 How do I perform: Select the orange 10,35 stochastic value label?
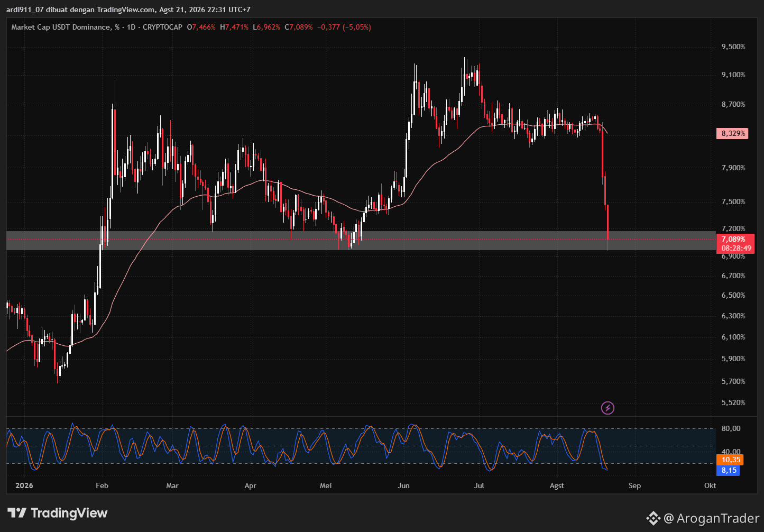730,460
